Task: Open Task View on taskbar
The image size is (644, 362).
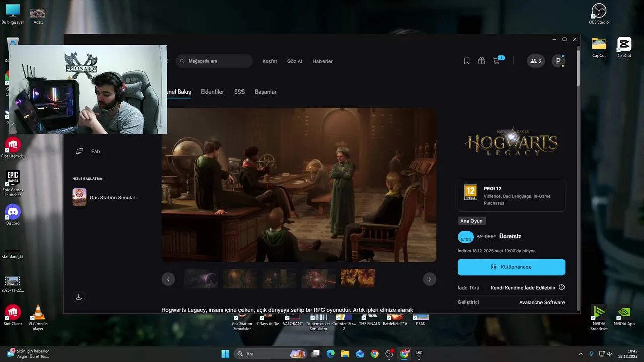Action: coord(315,354)
